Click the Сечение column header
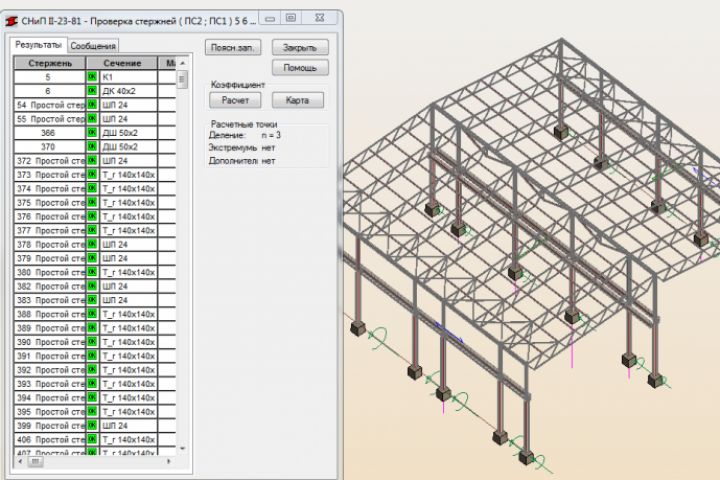The image size is (720, 480). point(122,63)
